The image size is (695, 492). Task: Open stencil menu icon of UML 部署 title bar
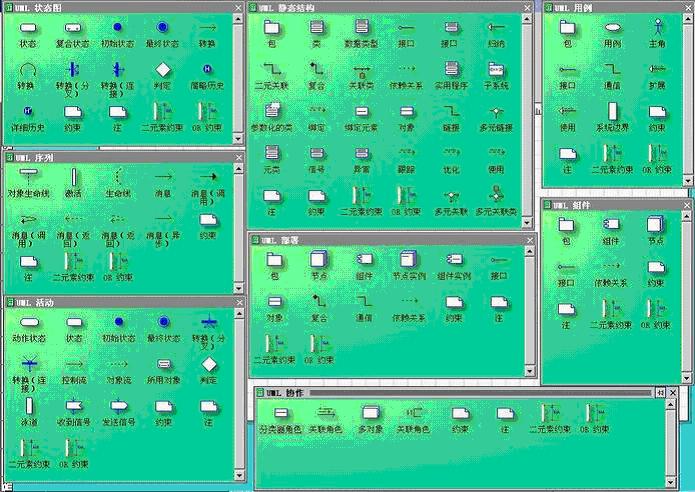tap(256, 240)
